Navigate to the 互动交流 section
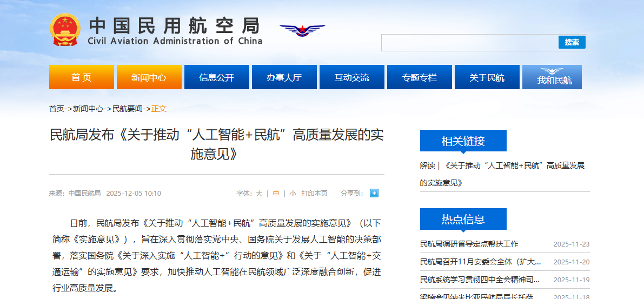 (x=352, y=77)
